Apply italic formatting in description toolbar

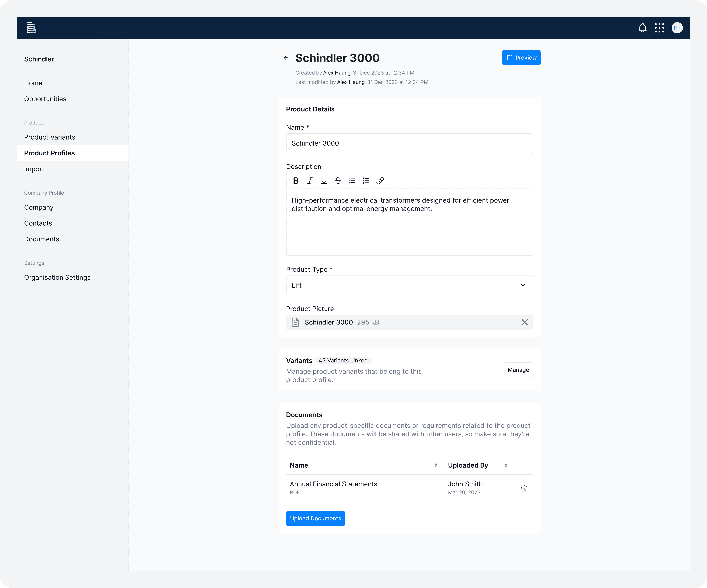pos(310,181)
